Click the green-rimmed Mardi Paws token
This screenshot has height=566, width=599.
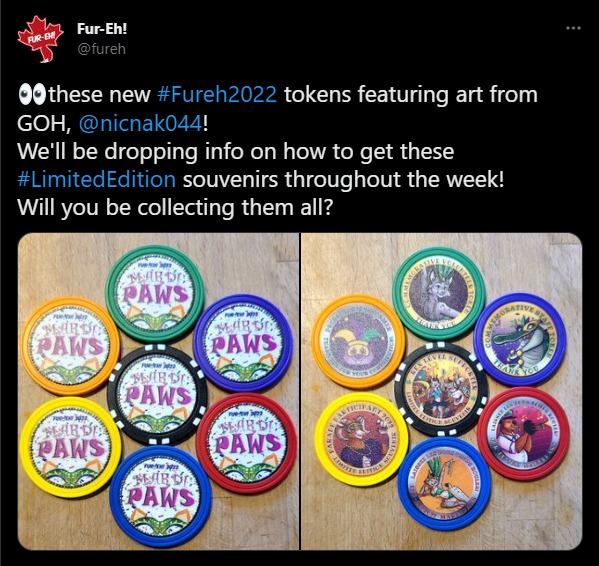click(155, 293)
